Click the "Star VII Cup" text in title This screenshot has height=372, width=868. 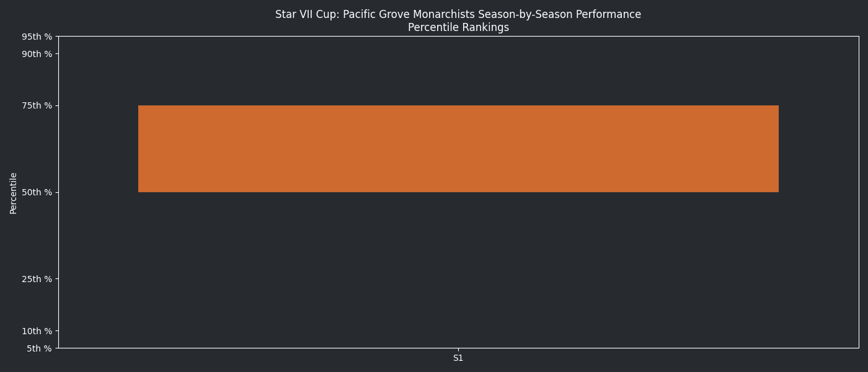point(306,14)
